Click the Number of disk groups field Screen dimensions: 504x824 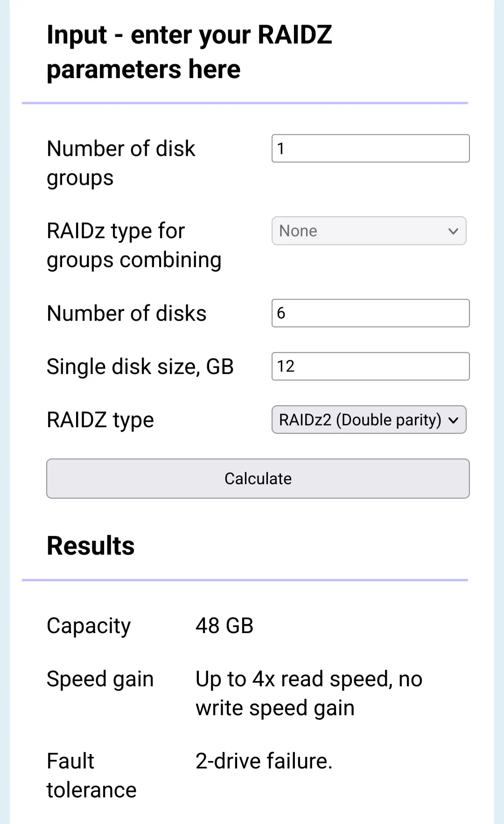[x=370, y=148]
